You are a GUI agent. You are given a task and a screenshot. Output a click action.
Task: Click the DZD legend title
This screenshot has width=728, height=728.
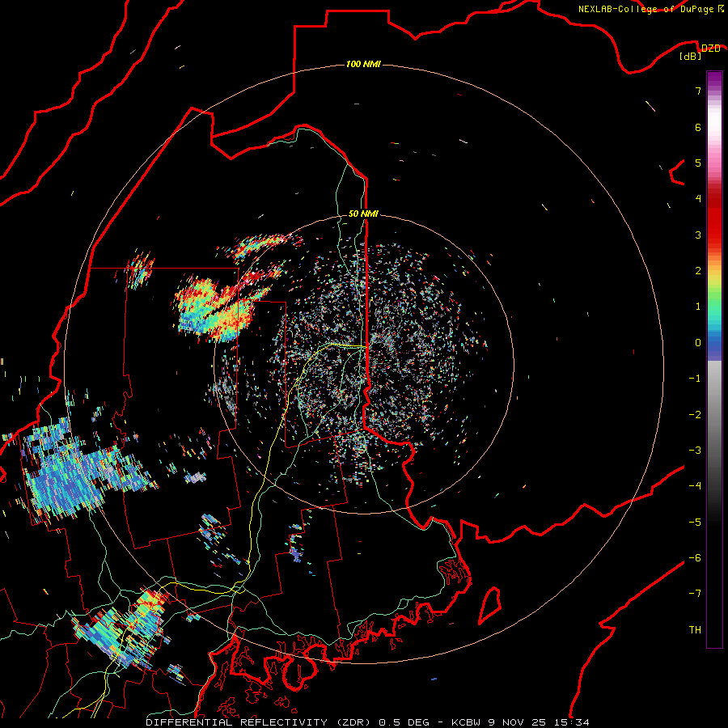(x=710, y=49)
